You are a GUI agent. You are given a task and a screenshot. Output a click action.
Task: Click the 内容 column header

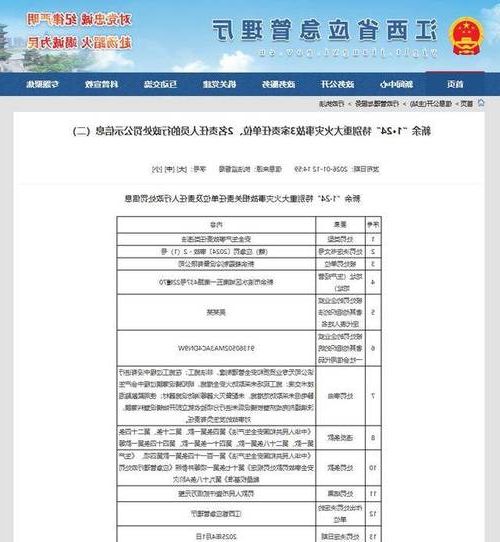click(216, 225)
